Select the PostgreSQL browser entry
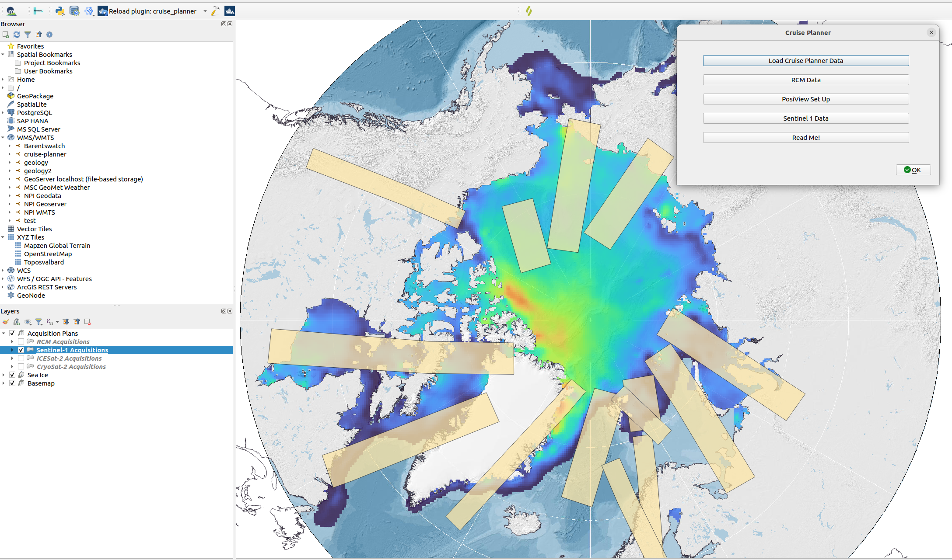The width and height of the screenshot is (952, 560). click(x=34, y=113)
